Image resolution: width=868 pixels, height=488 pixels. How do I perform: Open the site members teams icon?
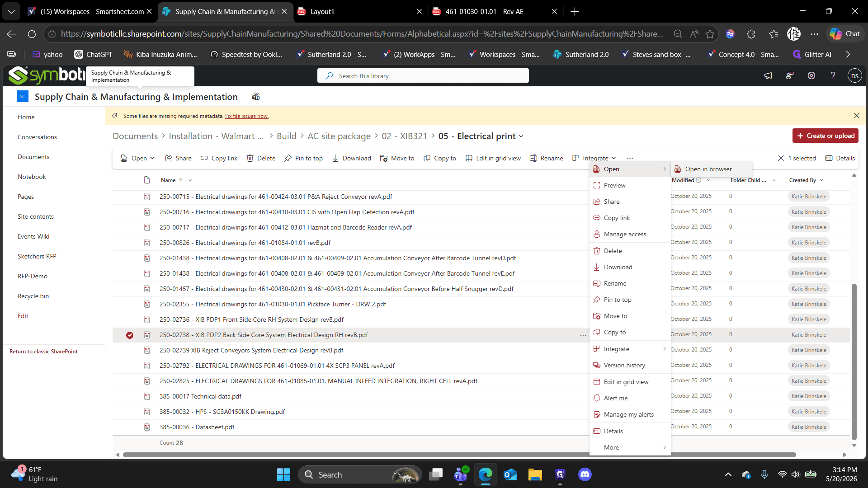click(256, 97)
